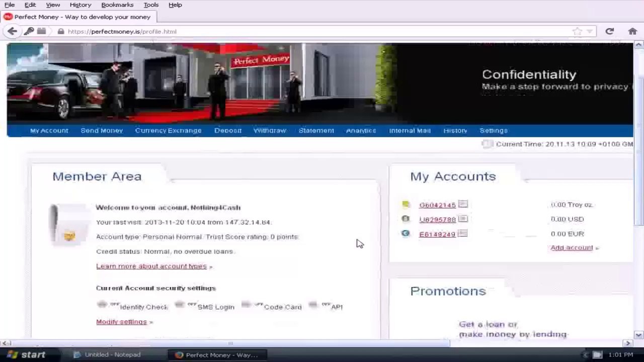This screenshot has width=644, height=362.
Task: Open EUR account E6149249
Action: pos(437,234)
